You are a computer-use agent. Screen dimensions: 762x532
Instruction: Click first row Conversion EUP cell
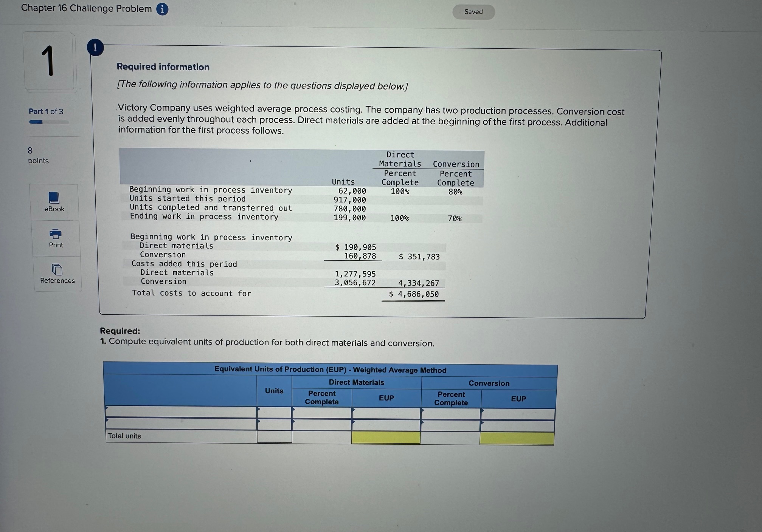click(x=517, y=414)
